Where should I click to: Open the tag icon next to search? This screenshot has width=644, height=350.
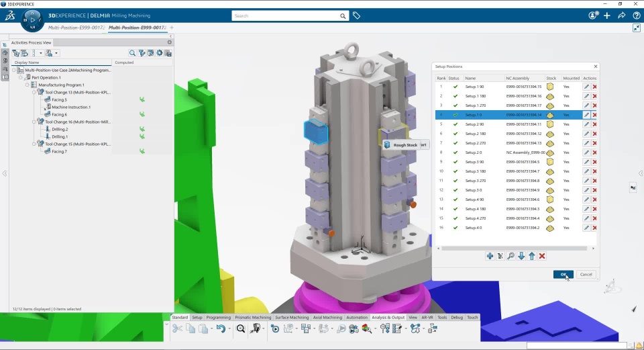coord(356,15)
